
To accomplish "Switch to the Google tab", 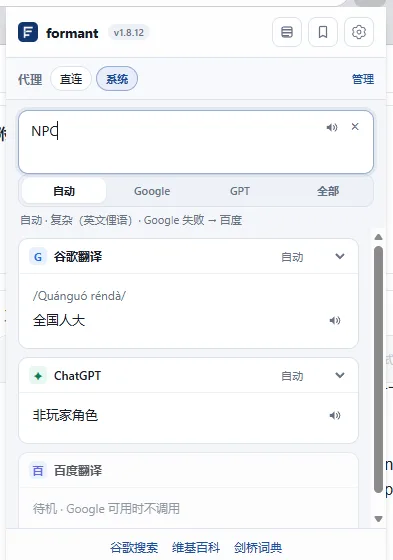I will pyautogui.click(x=152, y=191).
